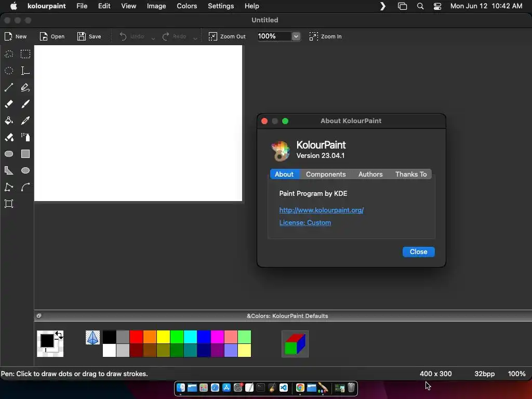Click the black foreground color box
Screen dimensions: 532x399
click(47, 341)
